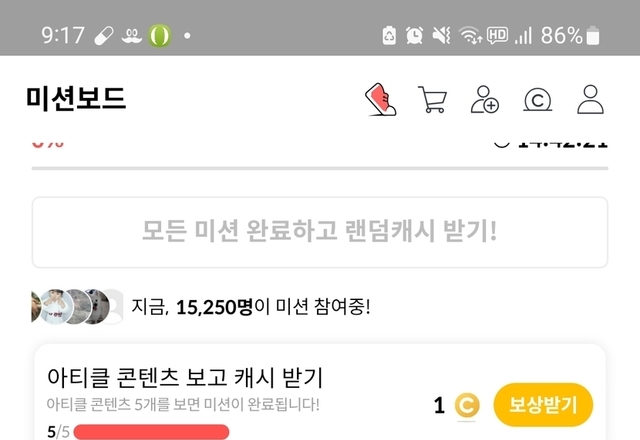Open the shopping cart
Viewport: 640px width, 440px height.
pos(432,99)
